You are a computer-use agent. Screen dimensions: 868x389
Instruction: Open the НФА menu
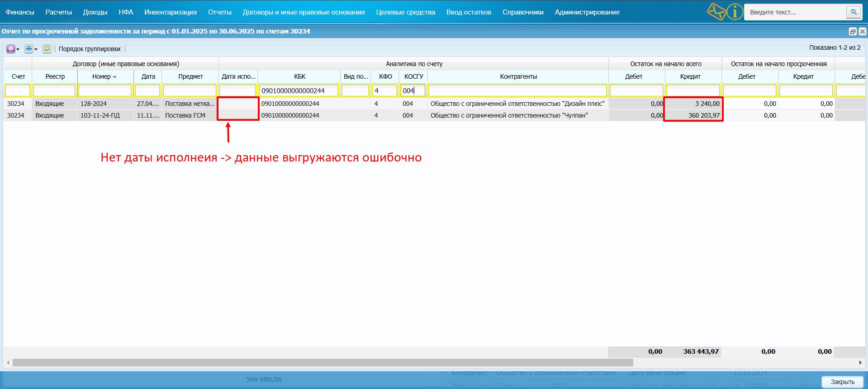point(126,12)
